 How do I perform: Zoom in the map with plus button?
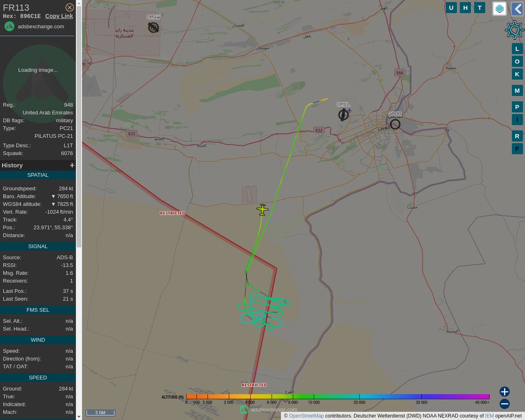(504, 392)
